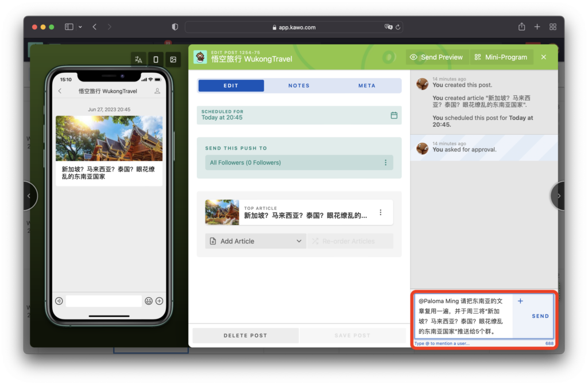Open the Mini-Program button
Viewport: 588px width, 385px height.
coord(501,57)
